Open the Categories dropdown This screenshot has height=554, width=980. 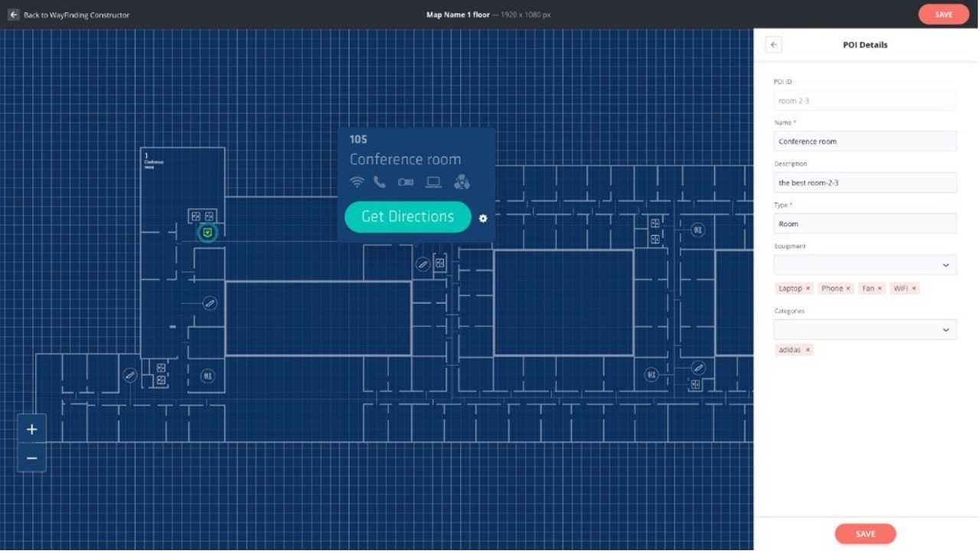865,330
